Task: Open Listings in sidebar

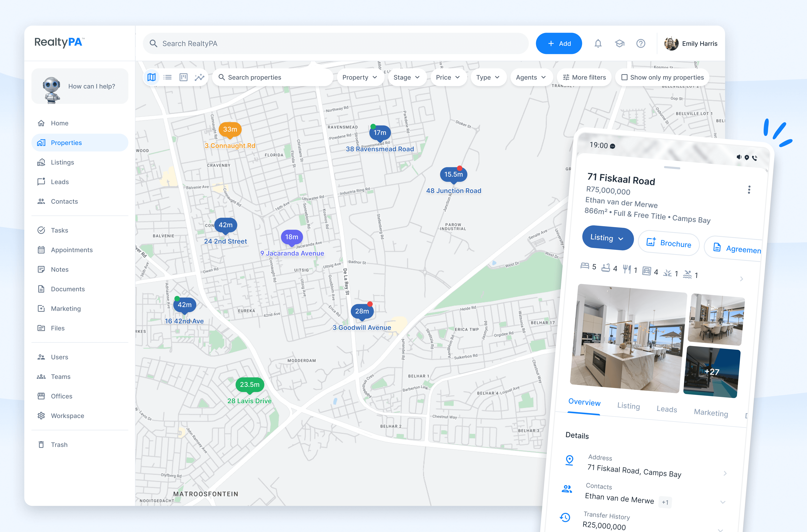Action: (x=80, y=162)
